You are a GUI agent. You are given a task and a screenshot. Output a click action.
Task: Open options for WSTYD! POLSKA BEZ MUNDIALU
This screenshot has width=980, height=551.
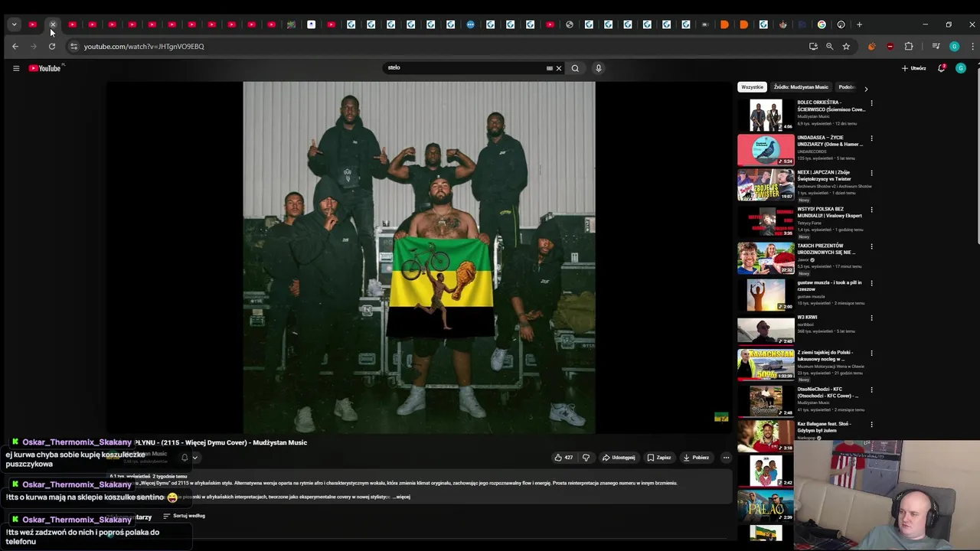pyautogui.click(x=871, y=210)
